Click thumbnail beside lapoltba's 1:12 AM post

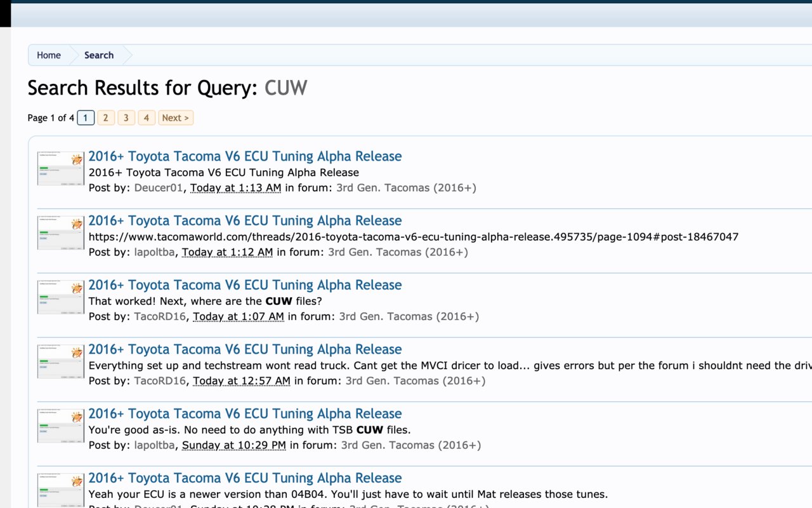point(61,232)
